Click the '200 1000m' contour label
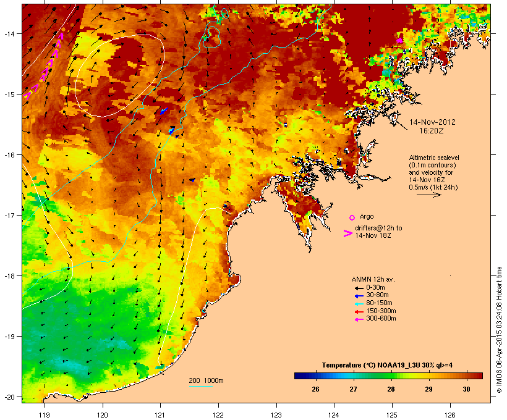This screenshot has height=420, width=507. [x=207, y=380]
